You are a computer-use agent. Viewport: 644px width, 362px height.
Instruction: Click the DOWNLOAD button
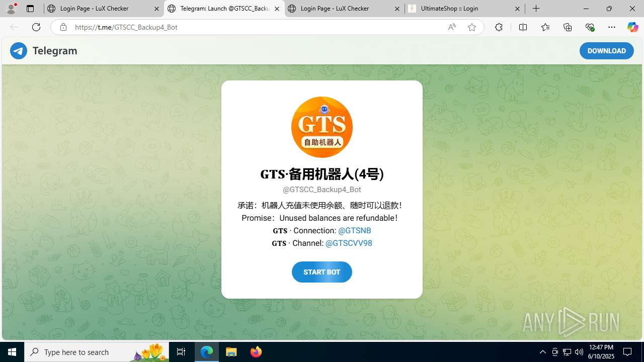[606, 51]
